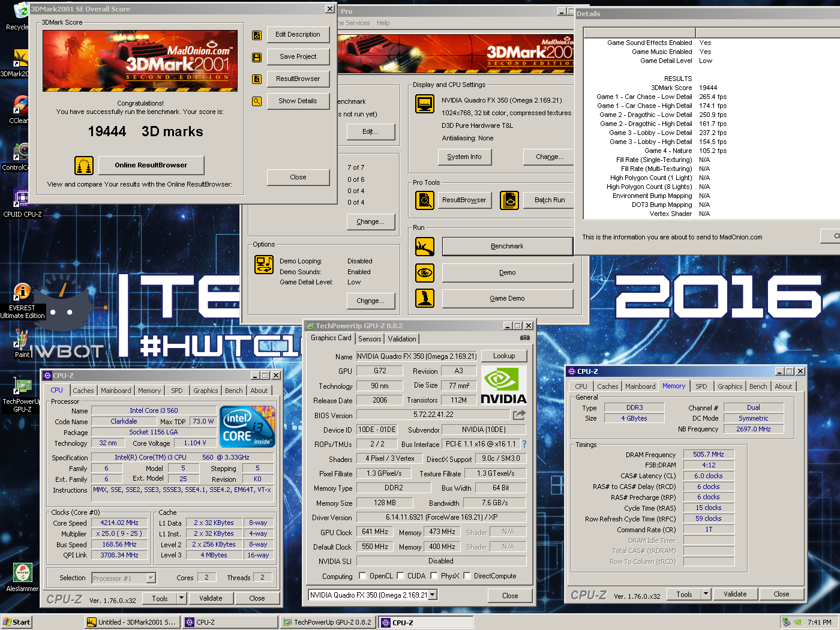Image resolution: width=840 pixels, height=630 pixels.
Task: Click the ResultBrowser icon in score dialog
Action: [x=257, y=79]
